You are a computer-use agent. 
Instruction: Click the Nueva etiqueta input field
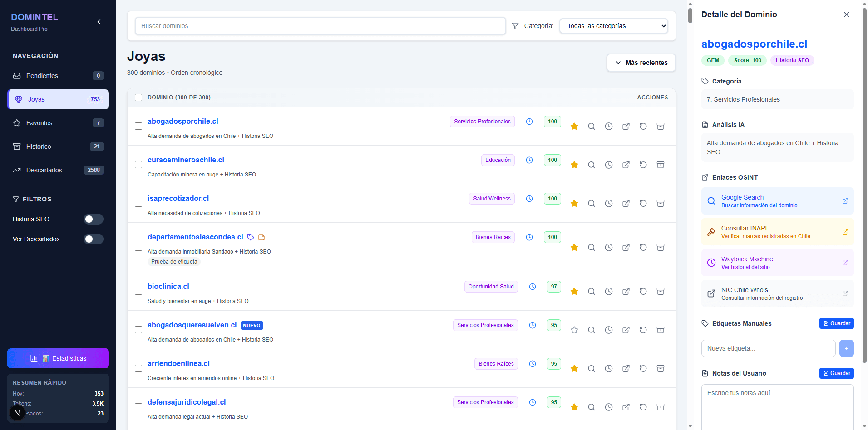pyautogui.click(x=768, y=348)
